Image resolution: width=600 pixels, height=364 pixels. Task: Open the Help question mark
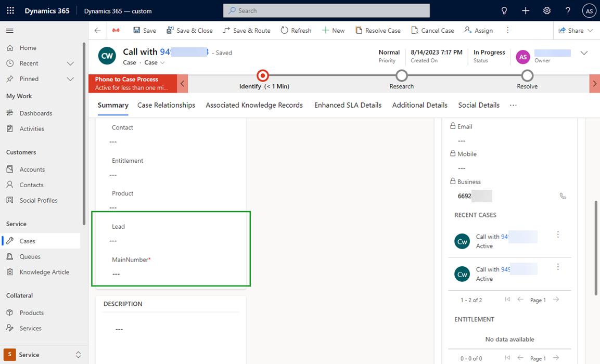pyautogui.click(x=568, y=10)
